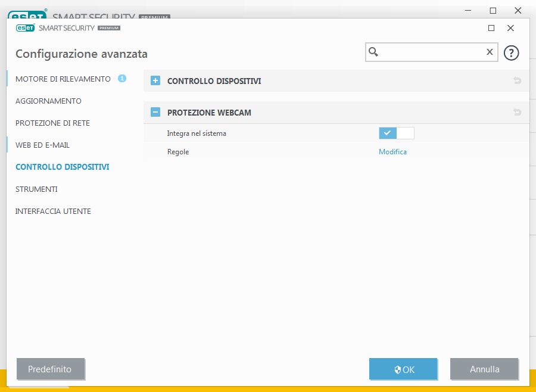The width and height of the screenshot is (536, 392).
Task: Click badge next to MOTORE DI RILEVAMENTO
Action: coord(122,78)
